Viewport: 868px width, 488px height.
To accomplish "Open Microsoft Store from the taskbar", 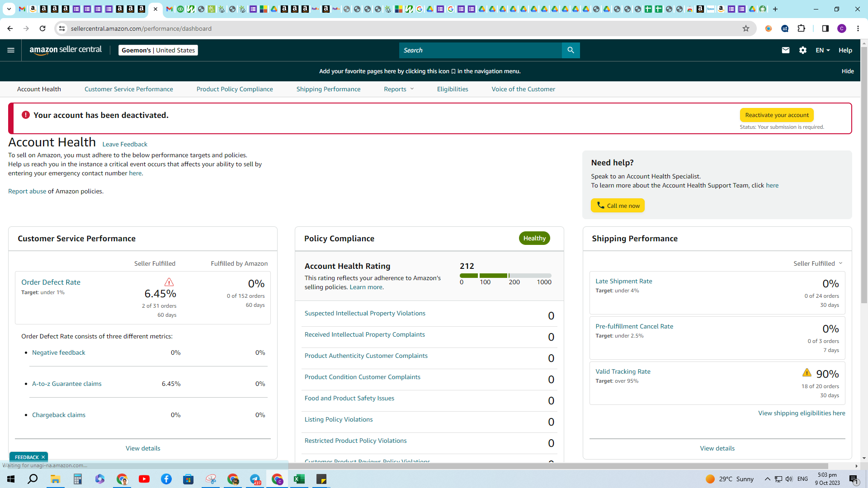I will coord(189,479).
